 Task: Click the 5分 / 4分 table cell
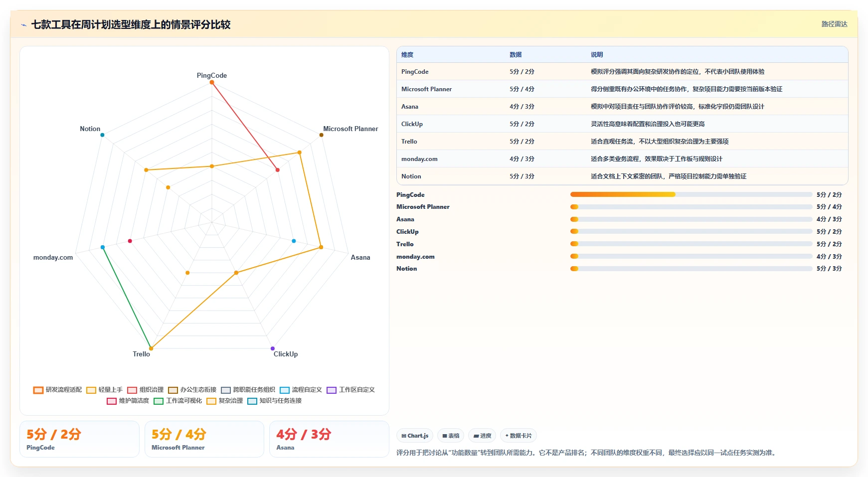[522, 89]
